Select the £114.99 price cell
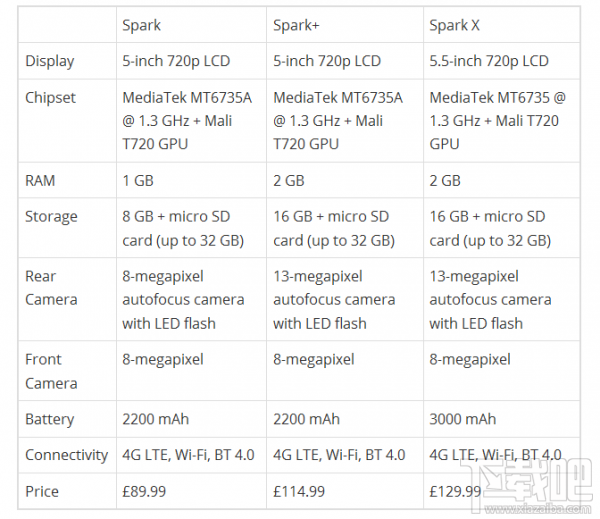 click(299, 491)
